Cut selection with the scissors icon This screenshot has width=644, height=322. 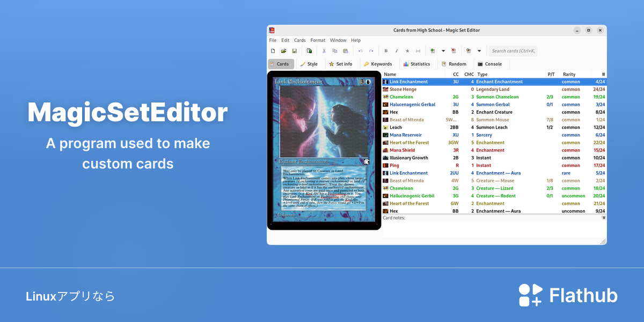click(324, 51)
